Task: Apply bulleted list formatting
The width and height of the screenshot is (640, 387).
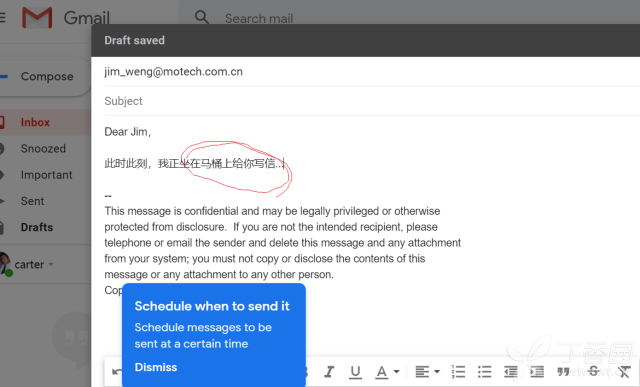Action: point(484,371)
